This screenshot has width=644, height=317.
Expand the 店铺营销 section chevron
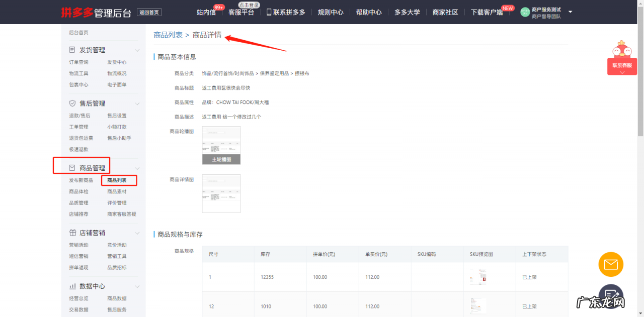click(x=137, y=233)
